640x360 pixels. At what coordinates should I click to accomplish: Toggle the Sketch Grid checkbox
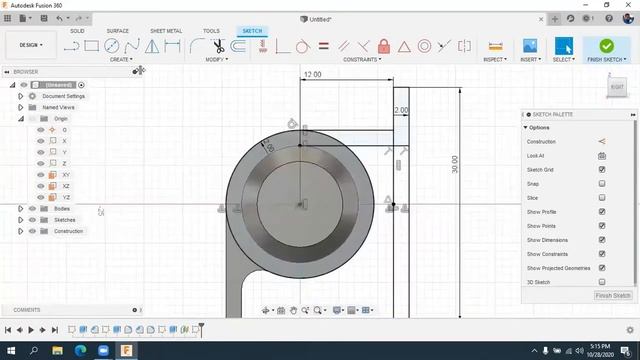[602, 169]
